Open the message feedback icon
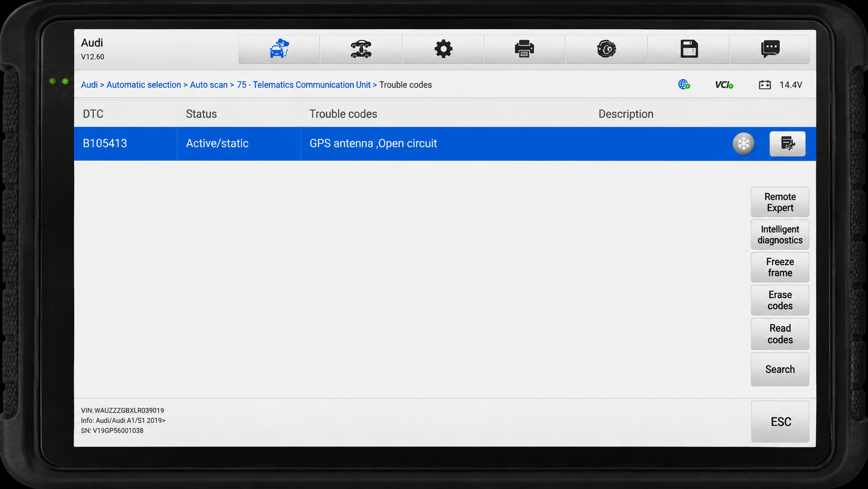The width and height of the screenshot is (868, 489). 770,49
